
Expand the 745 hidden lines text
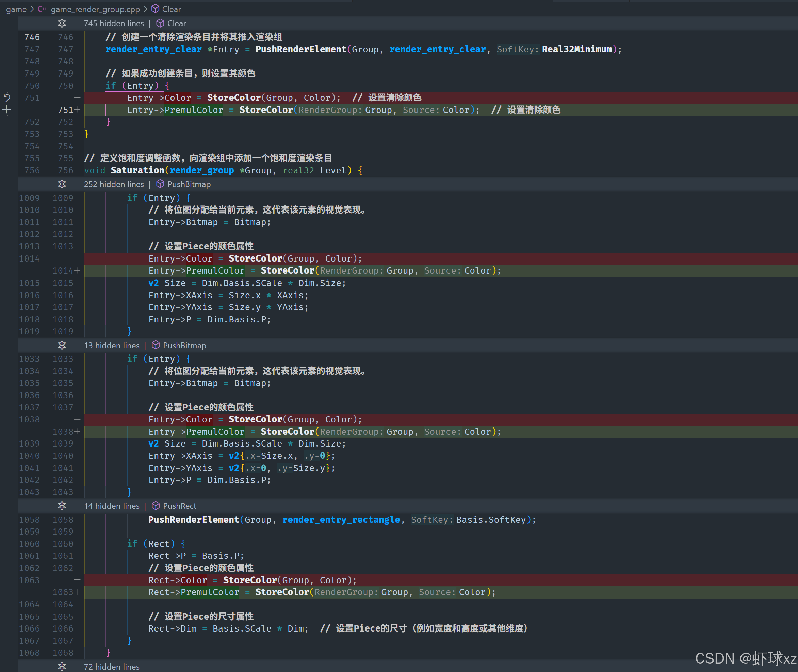pos(114,23)
